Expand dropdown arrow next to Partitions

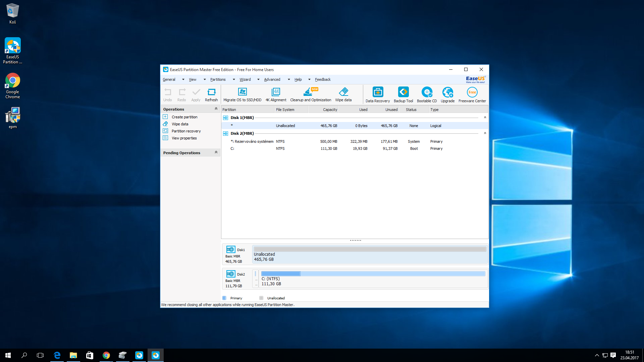point(234,79)
